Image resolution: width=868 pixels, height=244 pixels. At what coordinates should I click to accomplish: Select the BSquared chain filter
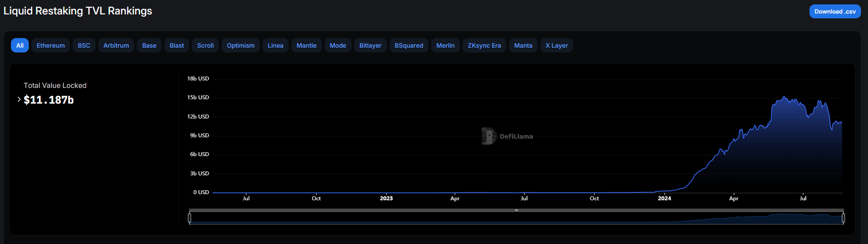[x=409, y=45]
